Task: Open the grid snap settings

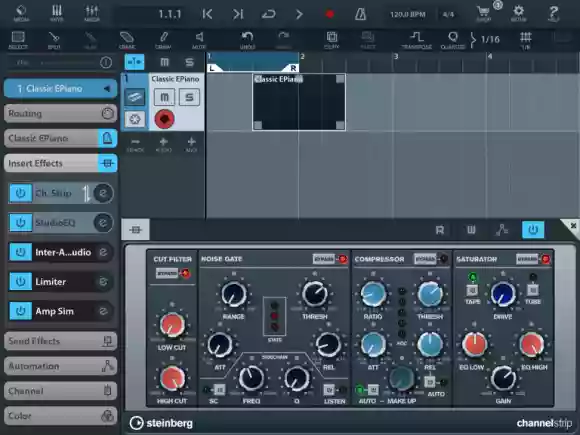Action: (x=526, y=40)
